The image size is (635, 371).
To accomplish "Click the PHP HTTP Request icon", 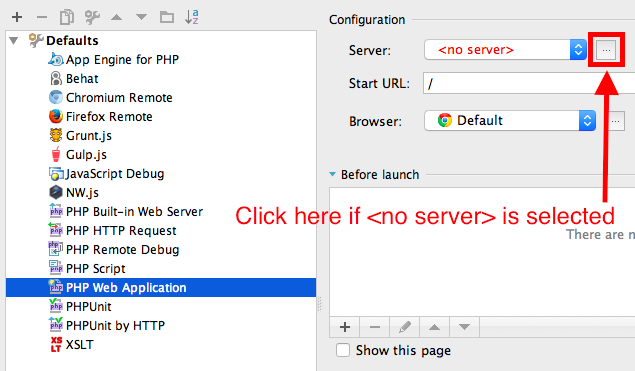I will [x=56, y=230].
